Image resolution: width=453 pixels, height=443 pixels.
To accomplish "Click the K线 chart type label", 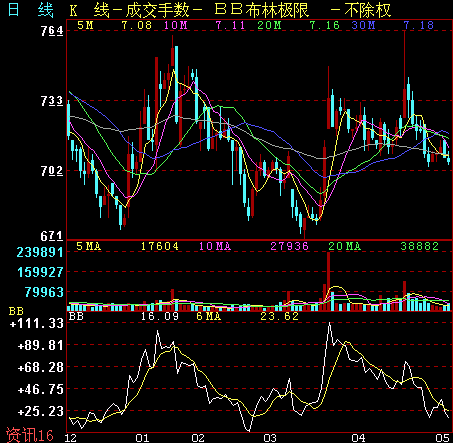I will click(x=89, y=10).
